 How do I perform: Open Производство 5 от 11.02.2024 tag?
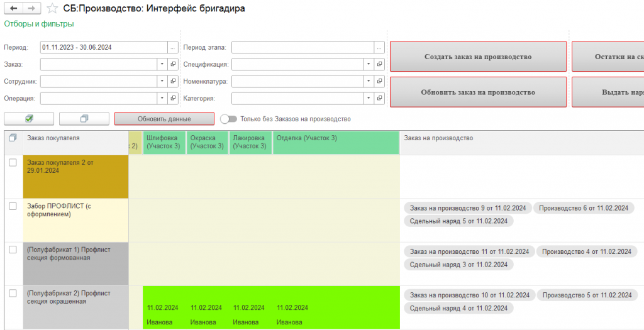[x=587, y=295]
